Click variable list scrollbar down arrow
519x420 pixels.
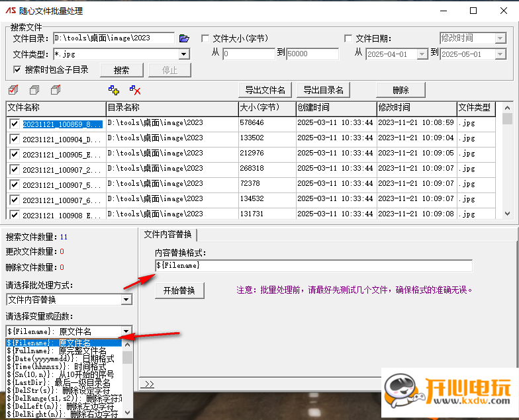[x=127, y=413]
